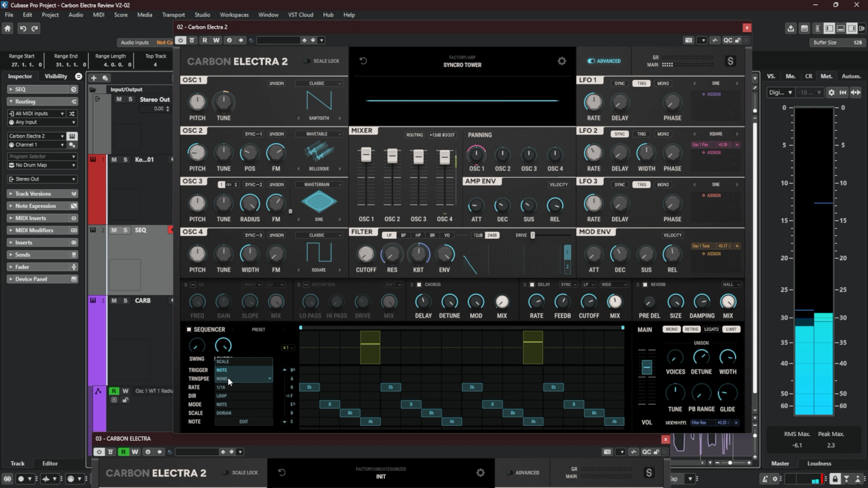Enable the SEQUENCER checkbox
Image resolution: width=868 pixels, height=488 pixels.
pos(189,329)
